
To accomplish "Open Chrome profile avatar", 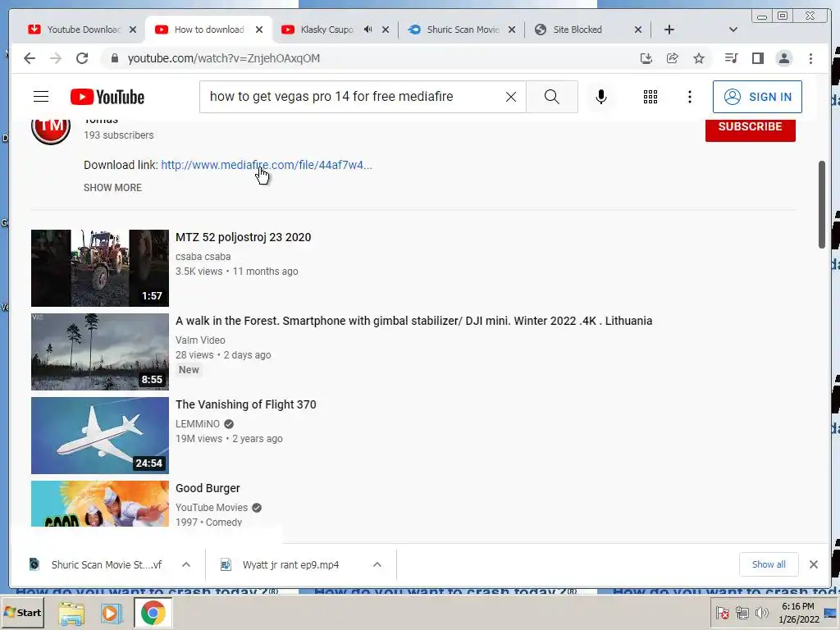I will (783, 58).
